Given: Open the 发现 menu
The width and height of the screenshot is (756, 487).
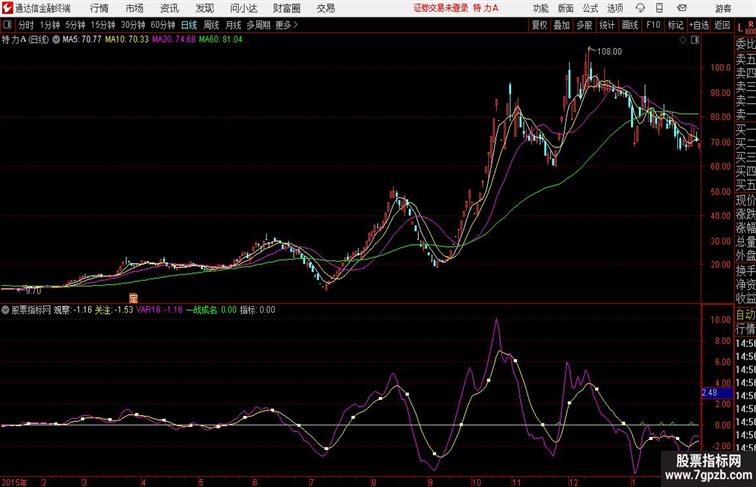Looking at the screenshot, I should point(204,8).
